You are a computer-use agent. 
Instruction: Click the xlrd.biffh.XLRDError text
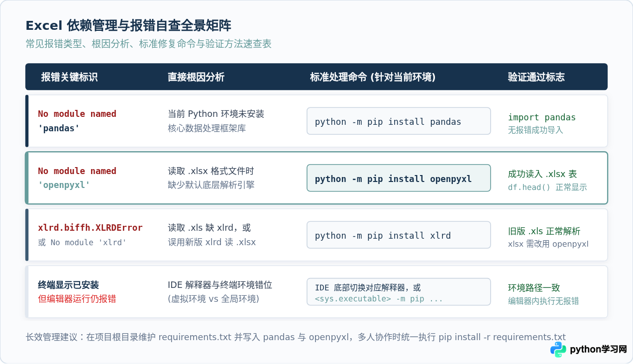click(90, 228)
